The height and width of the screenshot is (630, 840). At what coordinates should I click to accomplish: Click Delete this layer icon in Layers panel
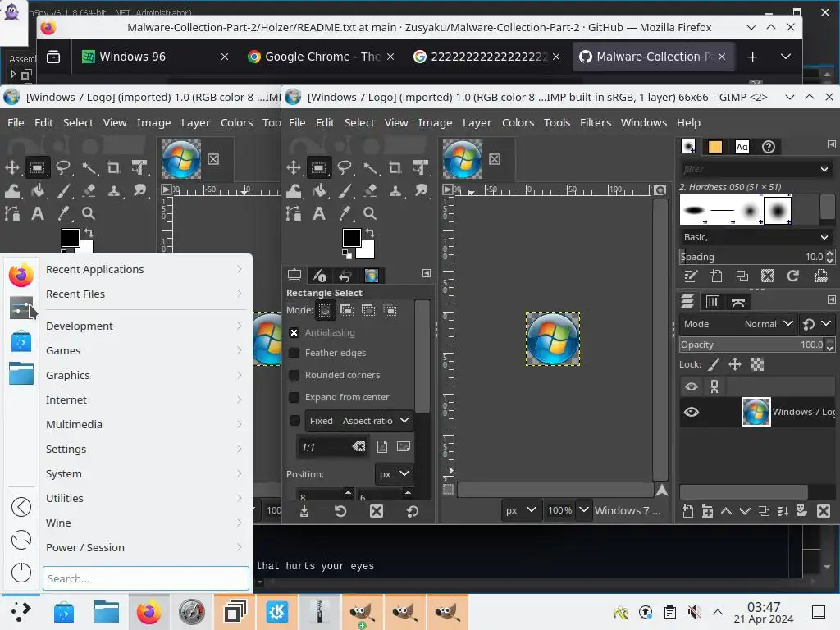[x=824, y=511]
